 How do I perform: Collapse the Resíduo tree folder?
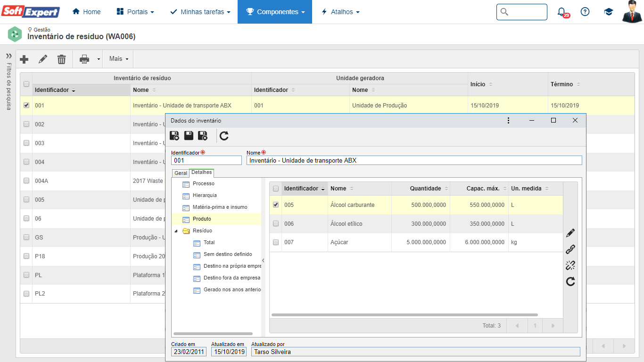[x=176, y=231]
